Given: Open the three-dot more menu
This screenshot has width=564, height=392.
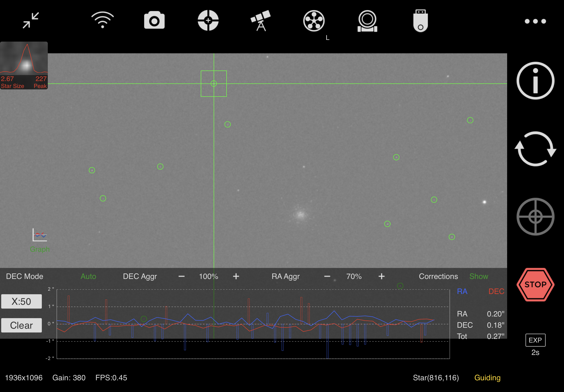Looking at the screenshot, I should click(535, 21).
